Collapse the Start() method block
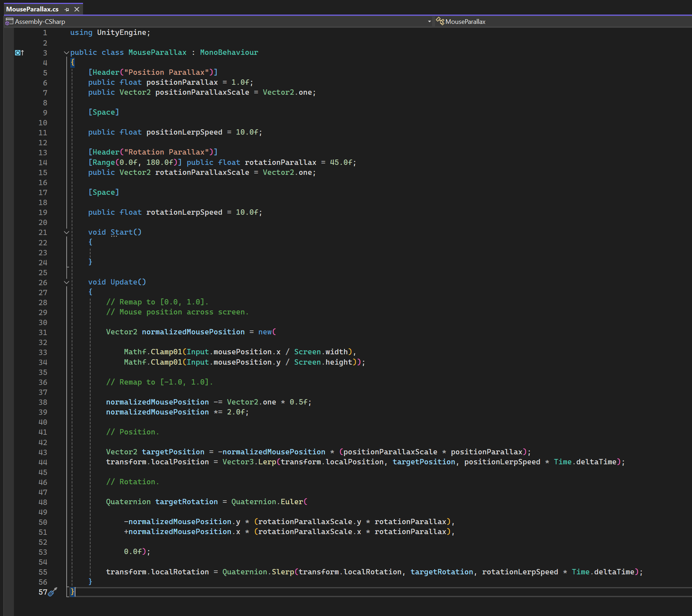Image resolution: width=692 pixels, height=616 pixels. pyautogui.click(x=66, y=233)
